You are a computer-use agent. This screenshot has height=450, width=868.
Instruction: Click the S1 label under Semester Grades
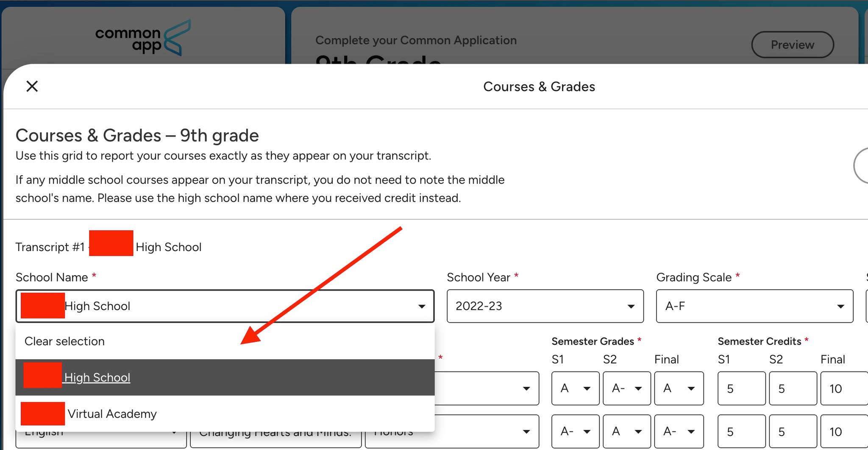click(558, 360)
